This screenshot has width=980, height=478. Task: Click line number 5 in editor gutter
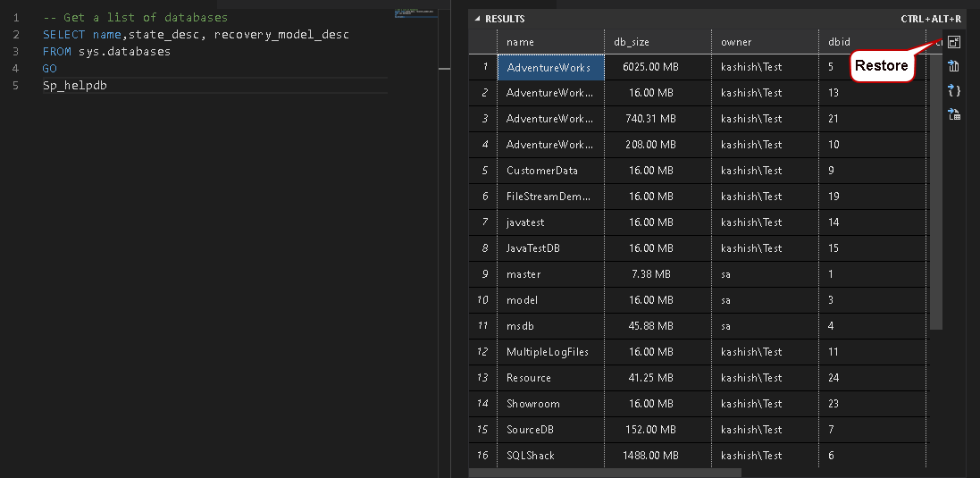click(x=15, y=85)
